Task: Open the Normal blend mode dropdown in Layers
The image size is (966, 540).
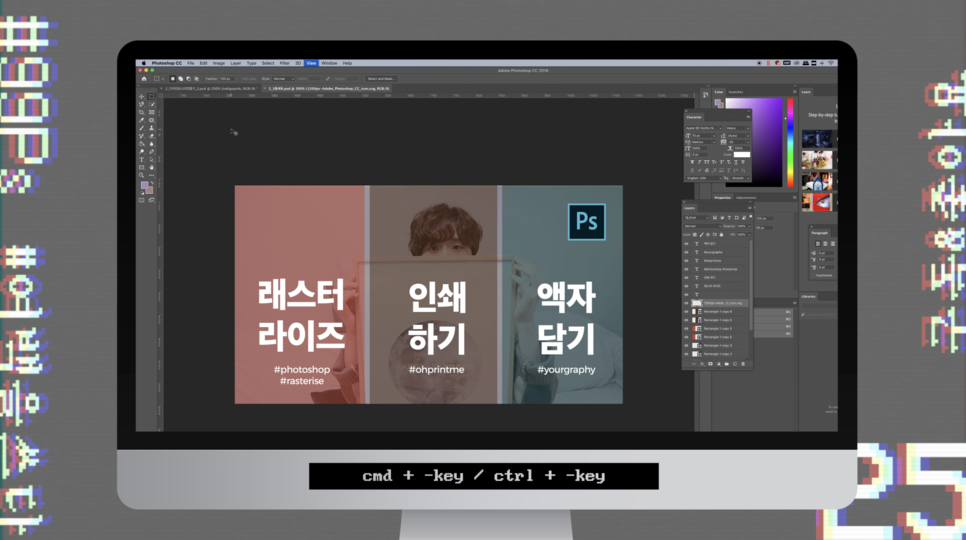Action: tap(703, 226)
